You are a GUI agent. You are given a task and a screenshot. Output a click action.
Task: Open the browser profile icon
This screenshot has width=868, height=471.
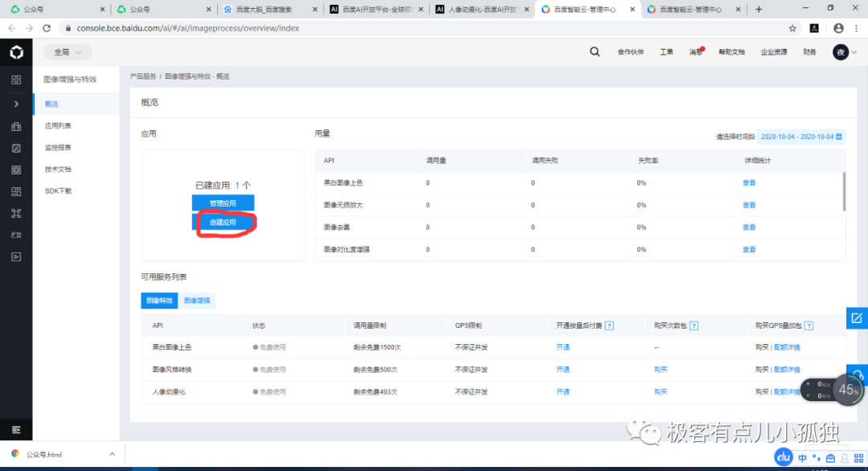pos(838,28)
